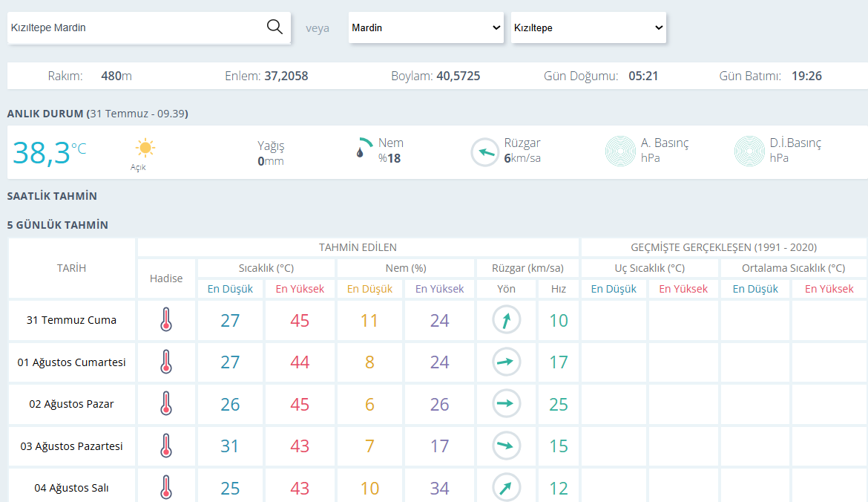This screenshot has width=868, height=502.
Task: Click wind direction icon for 02 Ağustos Pazar
Action: 507,404
